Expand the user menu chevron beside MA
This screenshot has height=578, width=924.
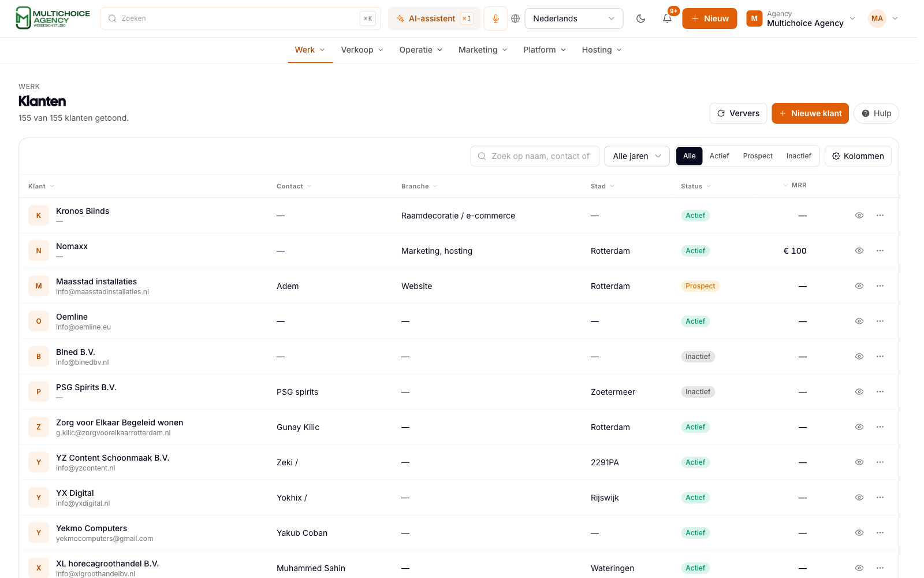tap(895, 18)
